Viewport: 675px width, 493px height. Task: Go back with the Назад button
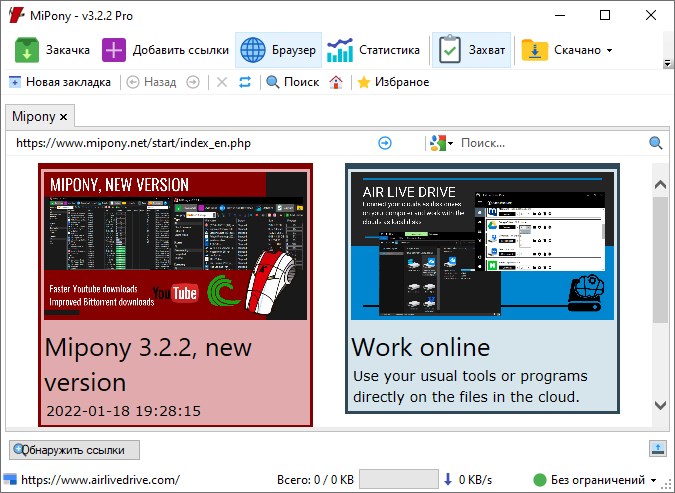[152, 82]
